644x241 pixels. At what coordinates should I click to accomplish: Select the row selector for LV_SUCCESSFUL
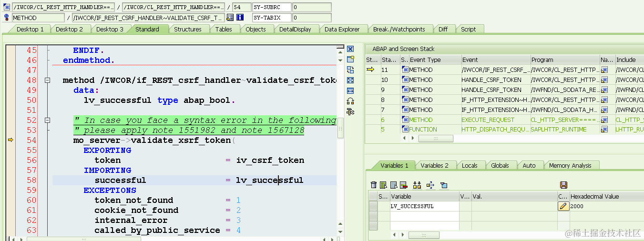click(373, 206)
